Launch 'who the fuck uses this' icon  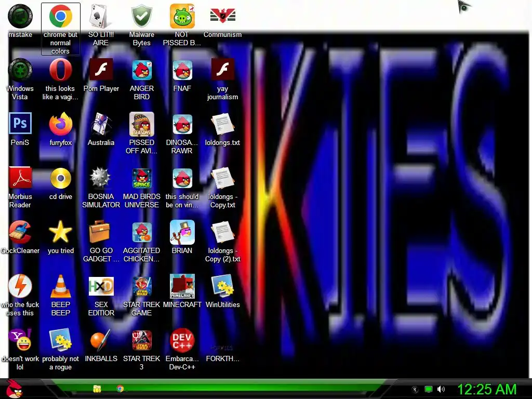[x=20, y=286]
